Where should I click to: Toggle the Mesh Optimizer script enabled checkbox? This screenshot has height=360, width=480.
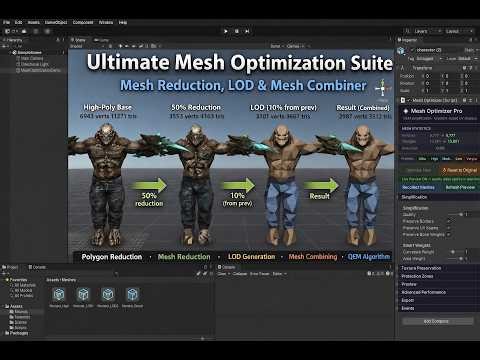tap(409, 100)
